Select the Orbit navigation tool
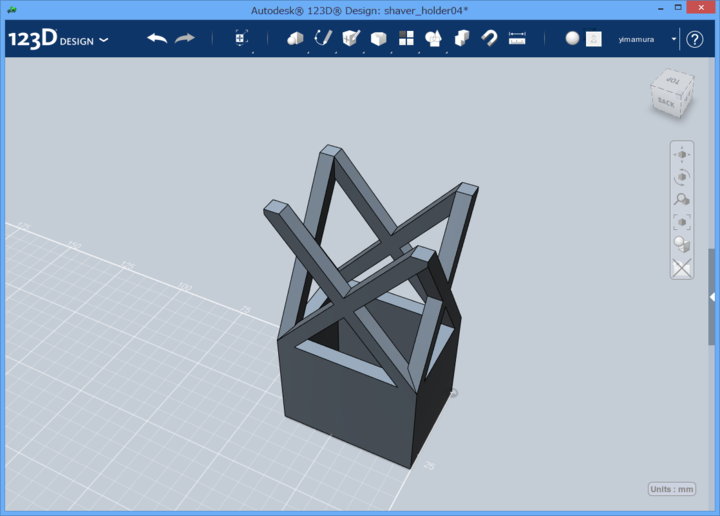The width and height of the screenshot is (720, 516). pos(682,177)
